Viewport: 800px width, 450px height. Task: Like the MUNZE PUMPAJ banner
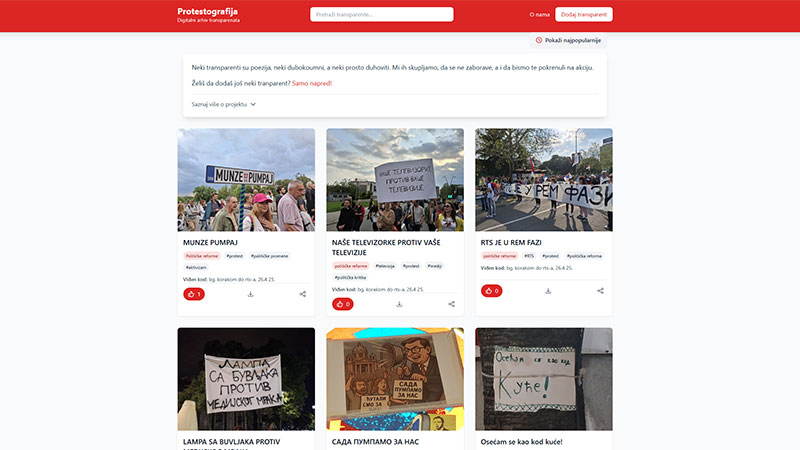click(194, 294)
